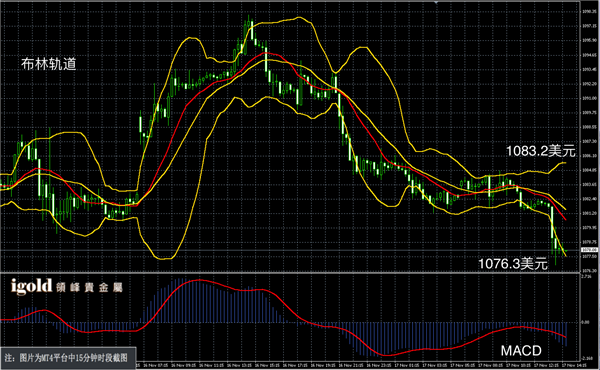Click the horizontal current price line
600x370 pixels.
pos(290,250)
